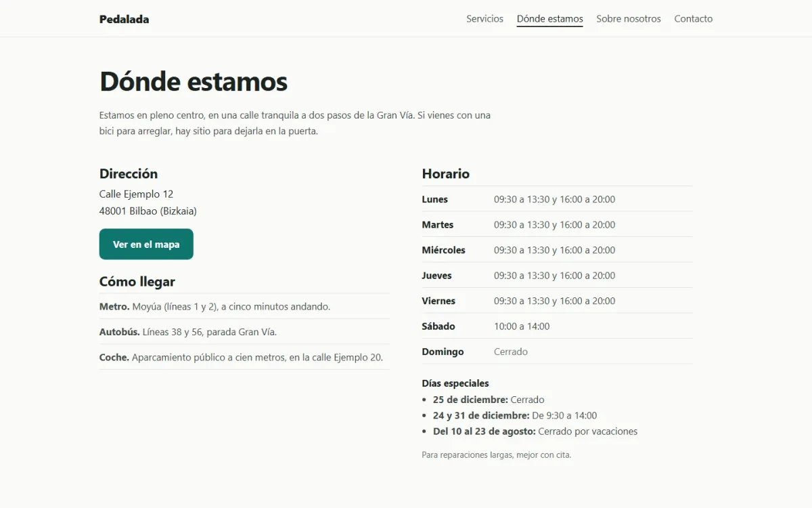Click the Dirección heading
The image size is (812, 508).
[x=129, y=173]
